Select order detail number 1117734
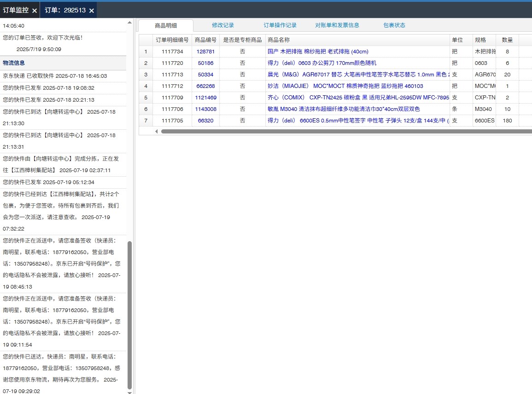The image size is (532, 394). [172, 52]
